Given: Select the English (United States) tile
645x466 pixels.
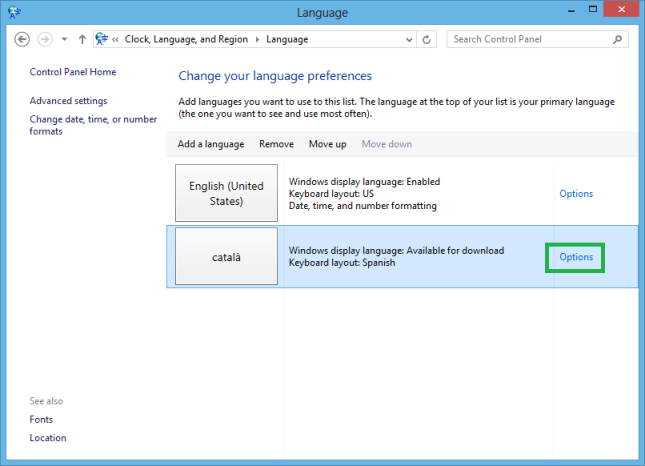Looking at the screenshot, I should (x=226, y=193).
